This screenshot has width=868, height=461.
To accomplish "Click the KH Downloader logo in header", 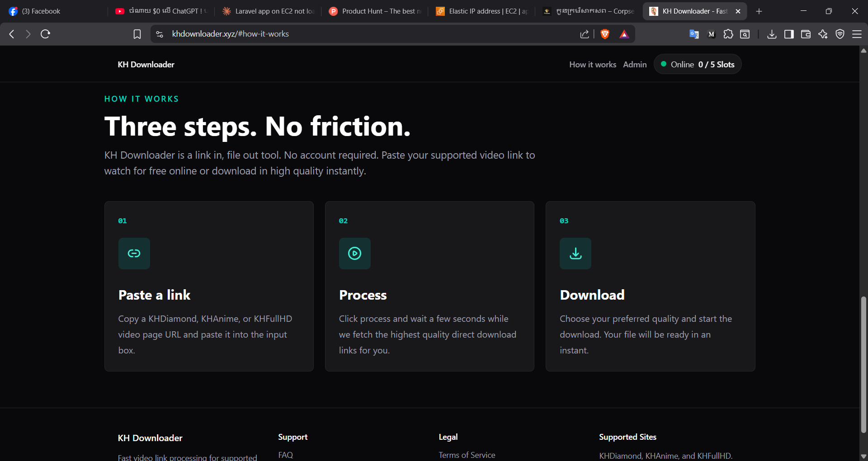I will click(x=146, y=65).
